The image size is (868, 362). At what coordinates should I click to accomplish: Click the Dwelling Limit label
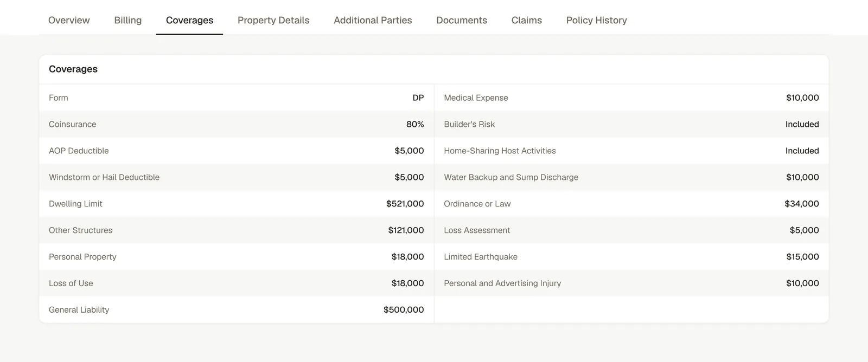click(x=75, y=204)
